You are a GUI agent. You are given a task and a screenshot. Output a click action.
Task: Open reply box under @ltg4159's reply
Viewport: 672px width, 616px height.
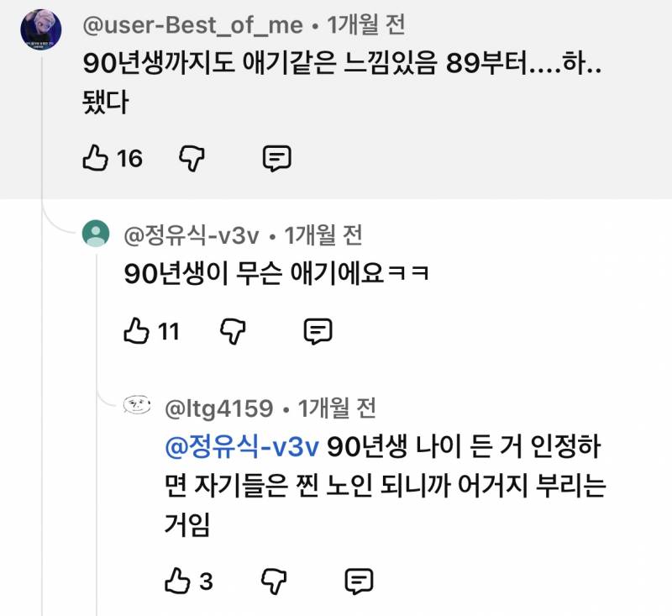coord(358,581)
